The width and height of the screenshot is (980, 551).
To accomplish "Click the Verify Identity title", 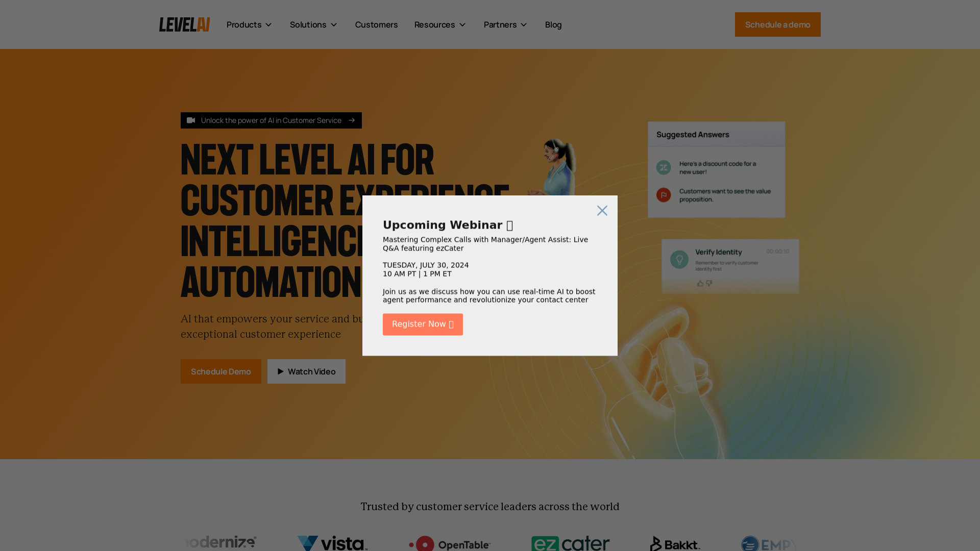I will point(718,252).
